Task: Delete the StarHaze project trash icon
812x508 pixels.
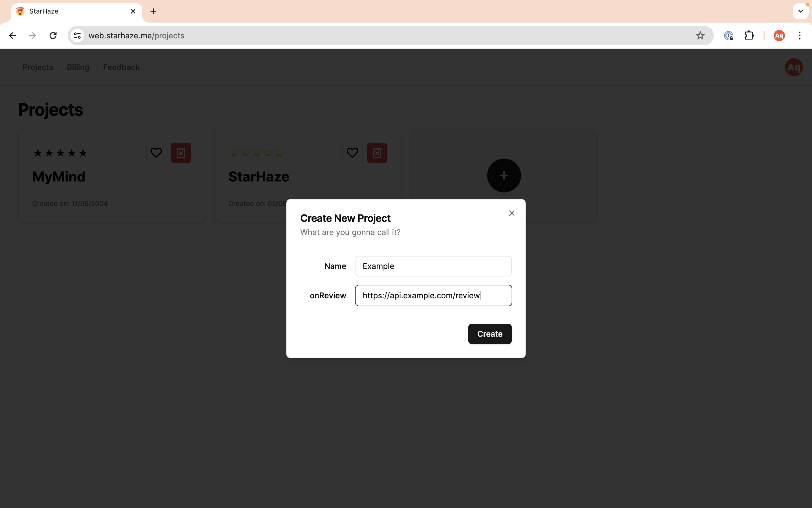Action: pos(377,153)
